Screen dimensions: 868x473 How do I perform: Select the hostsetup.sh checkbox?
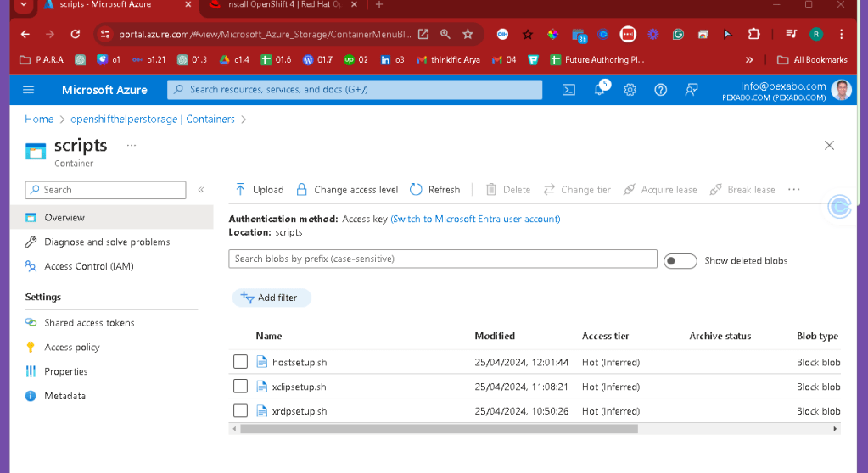240,362
